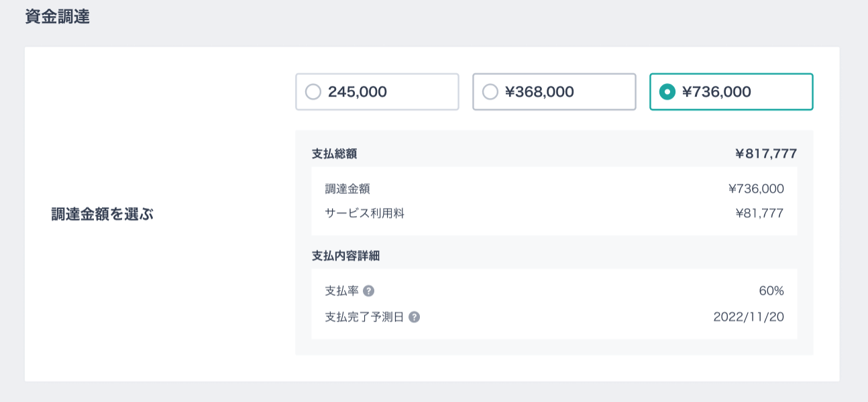This screenshot has width=868, height=402.
Task: Click the 支払総額 heading
Action: [x=334, y=154]
